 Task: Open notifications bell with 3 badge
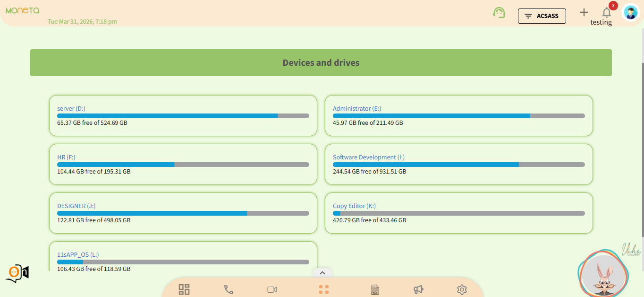pyautogui.click(x=607, y=13)
